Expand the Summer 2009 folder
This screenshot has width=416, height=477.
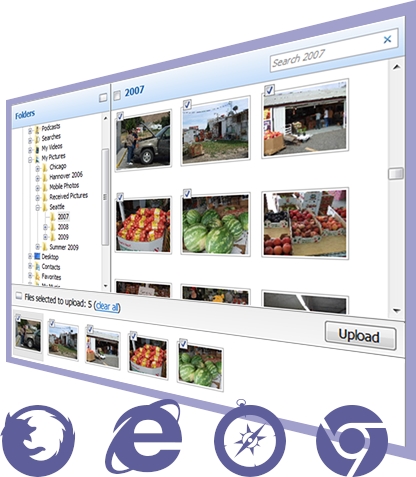38,247
